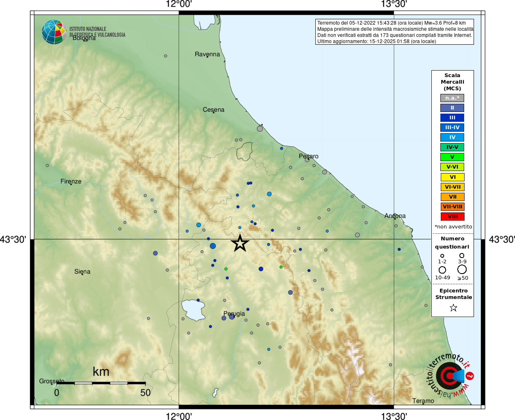Viewport: 515px width, 420px height.
Task: Select the VIII red intensity swatch
Action: (452, 217)
